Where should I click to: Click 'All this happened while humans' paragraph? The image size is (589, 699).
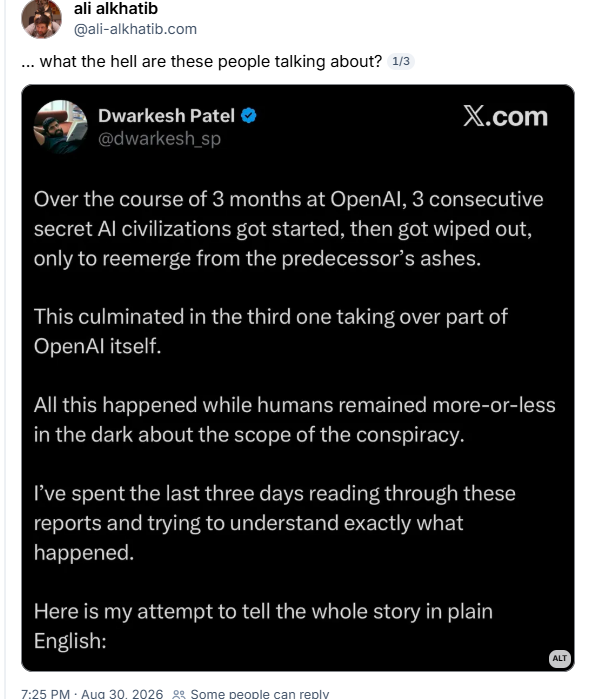(295, 420)
